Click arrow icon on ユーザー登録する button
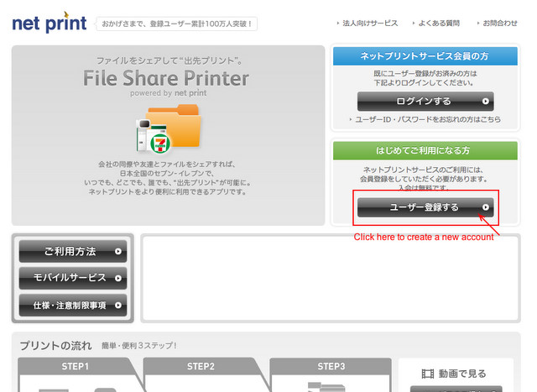Image resolution: width=537 pixels, height=392 pixels. click(x=485, y=207)
